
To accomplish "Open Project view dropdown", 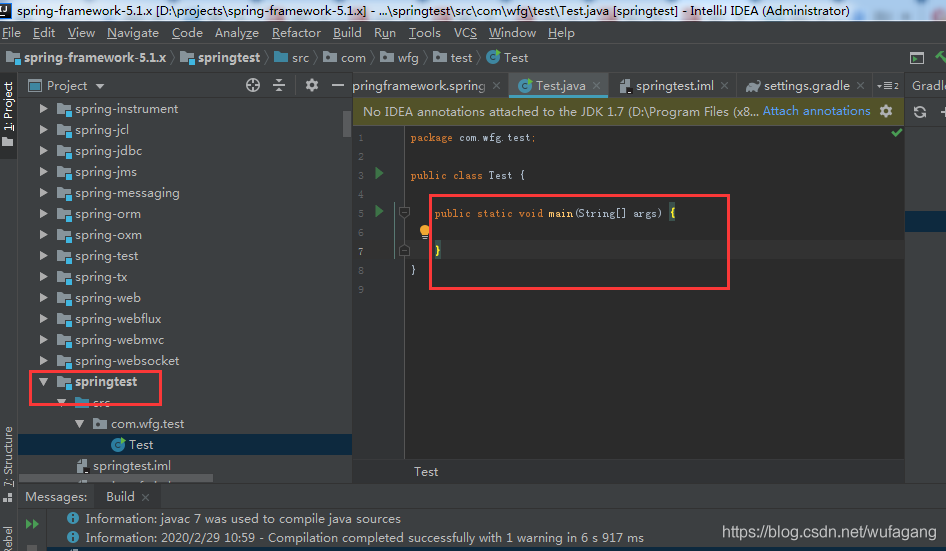I will pyautogui.click(x=100, y=86).
